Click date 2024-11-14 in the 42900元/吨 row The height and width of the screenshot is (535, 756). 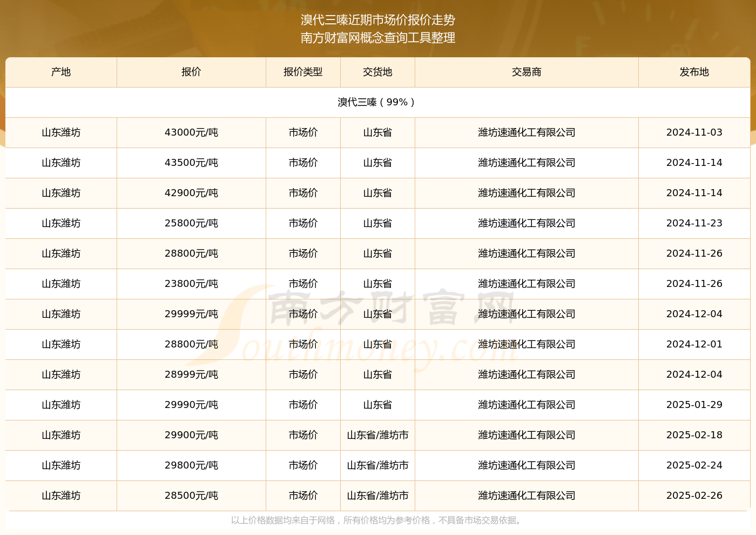tap(694, 193)
